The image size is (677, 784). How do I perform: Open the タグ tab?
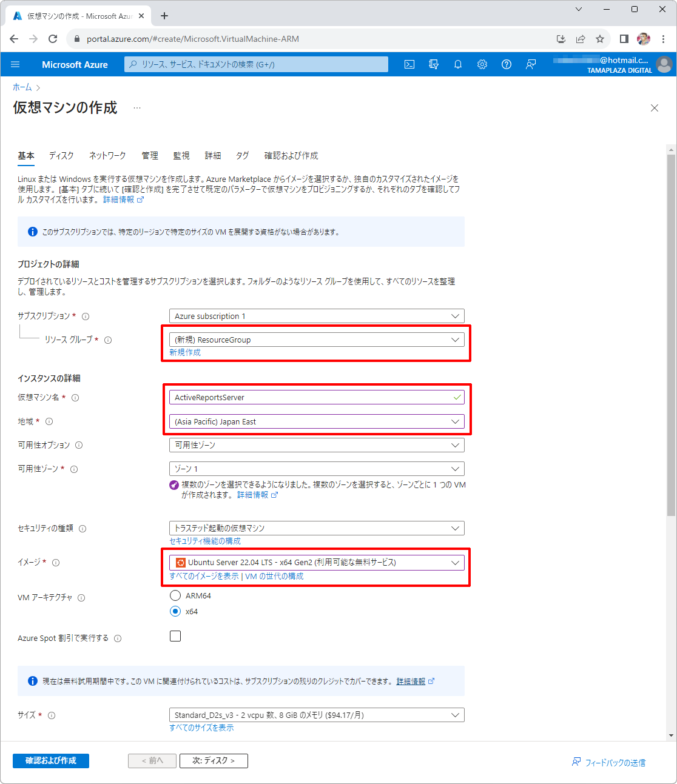(x=243, y=156)
